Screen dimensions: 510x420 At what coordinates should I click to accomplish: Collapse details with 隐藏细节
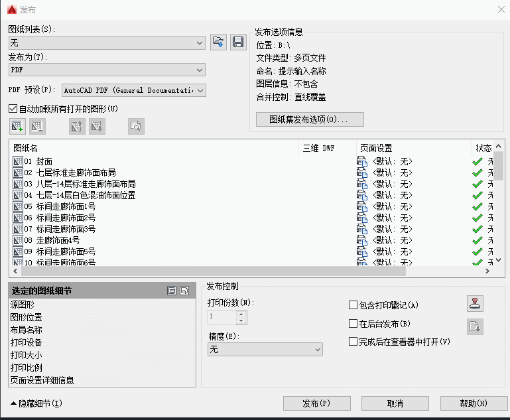[x=36, y=403]
